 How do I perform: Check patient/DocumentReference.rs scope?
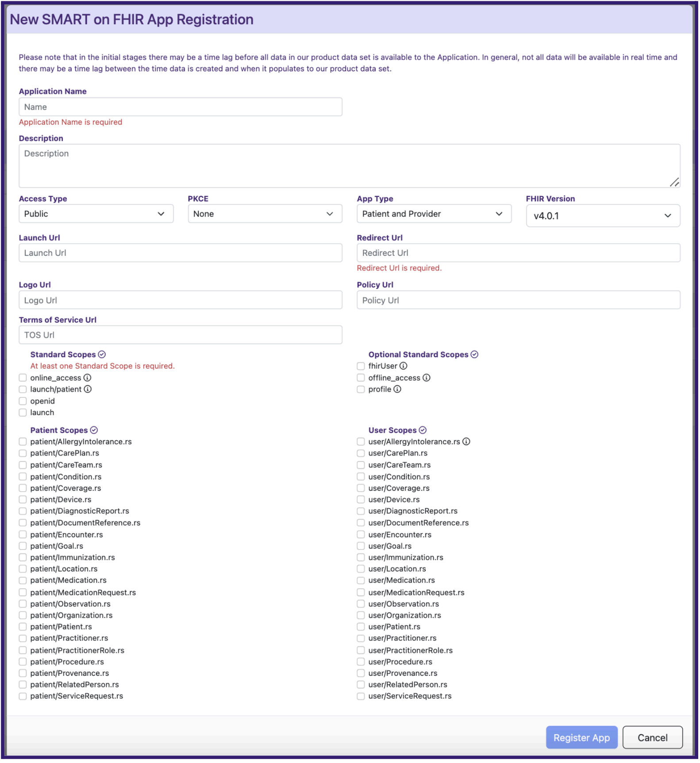tap(23, 523)
